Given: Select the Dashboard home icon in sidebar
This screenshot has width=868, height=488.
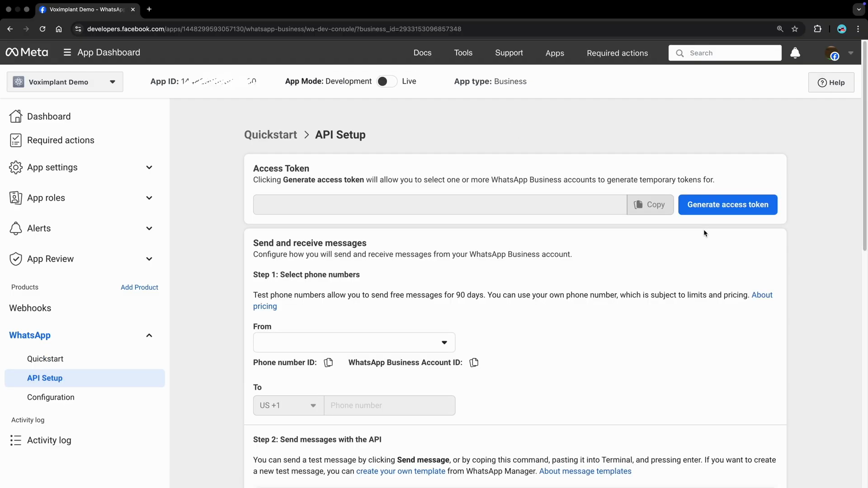Looking at the screenshot, I should tap(16, 116).
